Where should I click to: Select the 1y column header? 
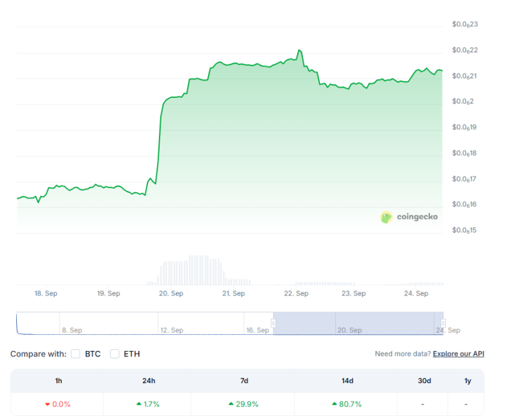[467, 380]
